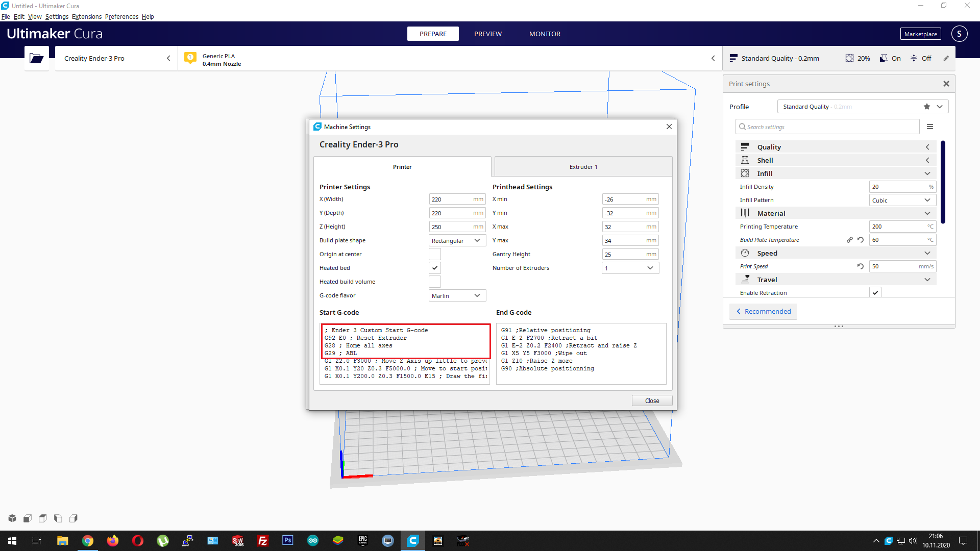The image size is (980, 551).
Task: Select the left side view icon
Action: pyautogui.click(x=58, y=518)
